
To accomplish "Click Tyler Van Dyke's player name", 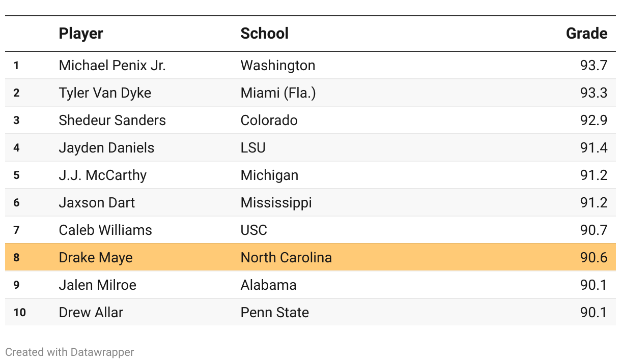I will click(105, 93).
